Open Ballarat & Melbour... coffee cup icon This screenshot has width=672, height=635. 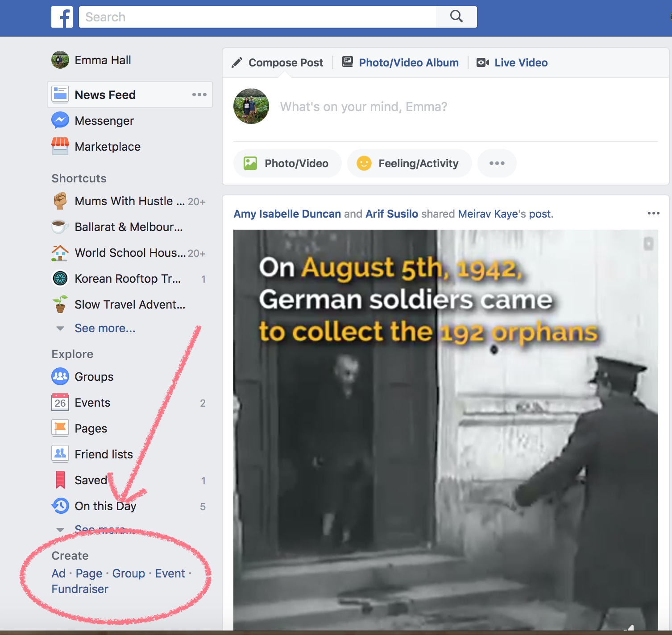(x=60, y=227)
